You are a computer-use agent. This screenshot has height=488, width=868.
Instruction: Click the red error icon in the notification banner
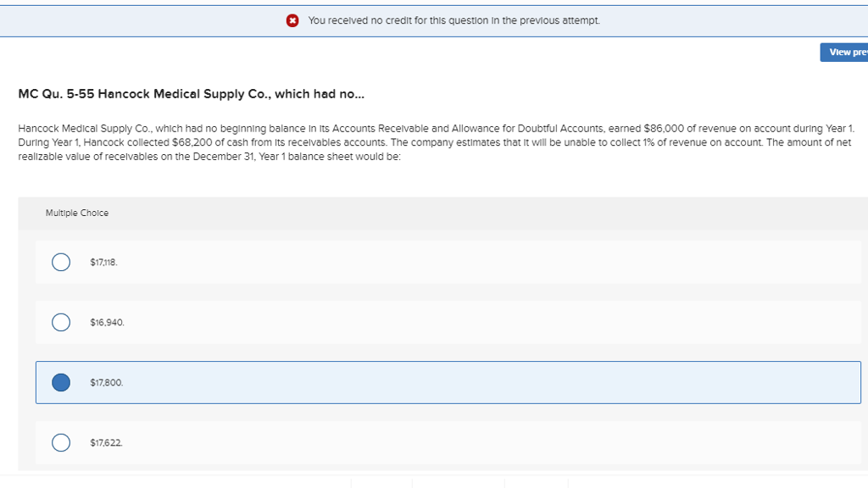[x=292, y=20]
